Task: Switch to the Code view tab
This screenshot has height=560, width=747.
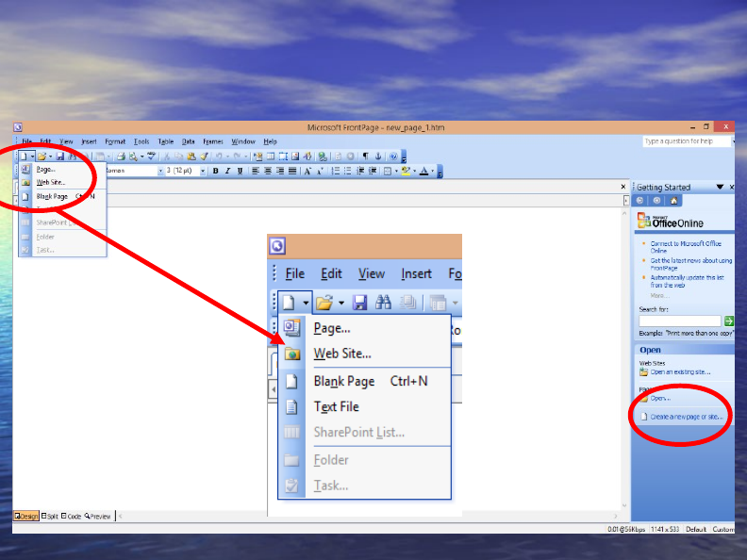Action: tap(72, 516)
